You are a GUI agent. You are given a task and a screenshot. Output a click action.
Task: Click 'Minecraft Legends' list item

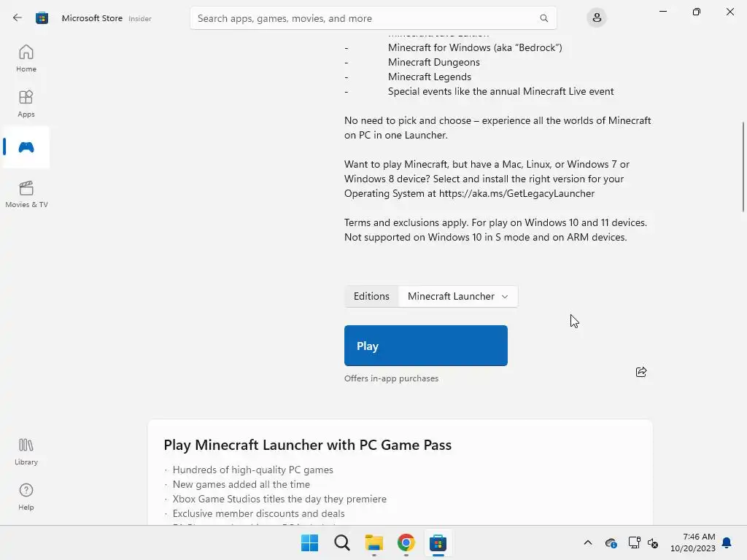[x=429, y=77]
